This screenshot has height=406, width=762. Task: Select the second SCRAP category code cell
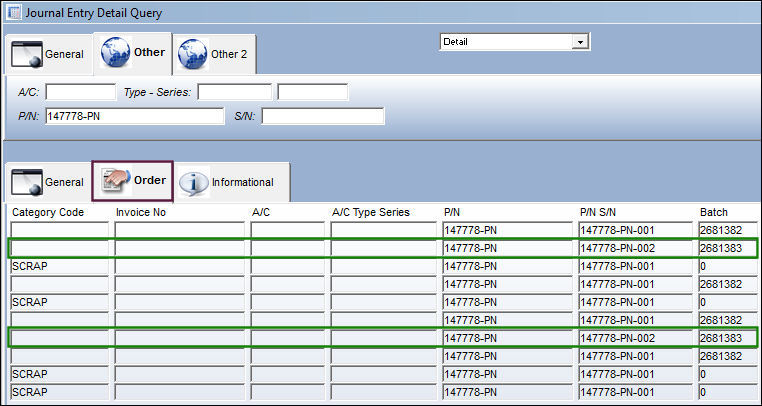[60, 302]
